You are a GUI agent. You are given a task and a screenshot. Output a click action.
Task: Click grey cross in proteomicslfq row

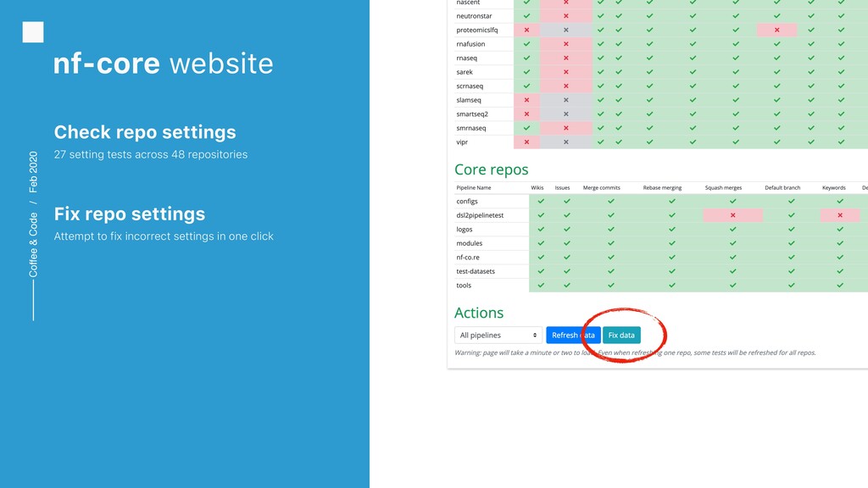point(565,30)
